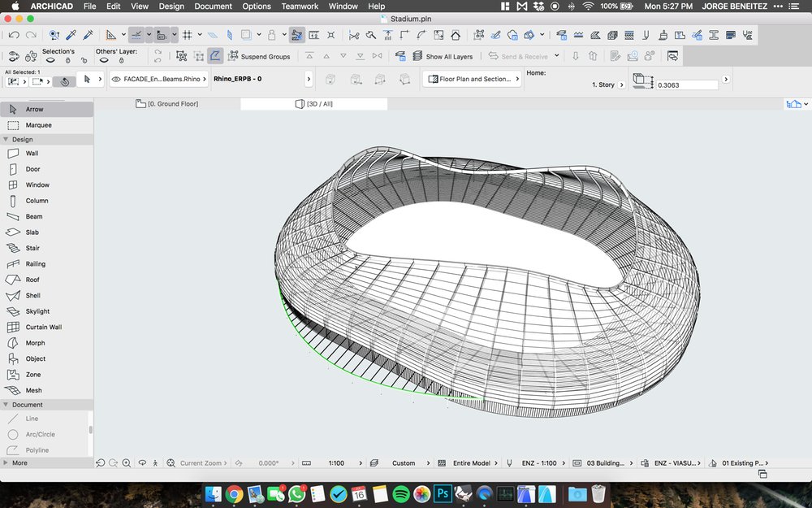The height and width of the screenshot is (508, 812).
Task: Click the Arrow tool in toolbox
Action: point(46,110)
